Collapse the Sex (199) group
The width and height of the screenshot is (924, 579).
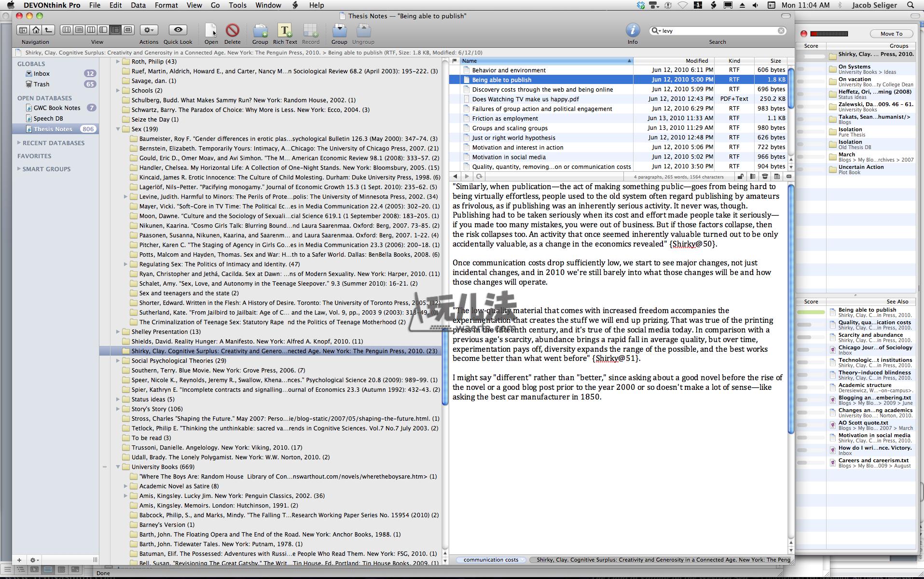[x=118, y=129]
